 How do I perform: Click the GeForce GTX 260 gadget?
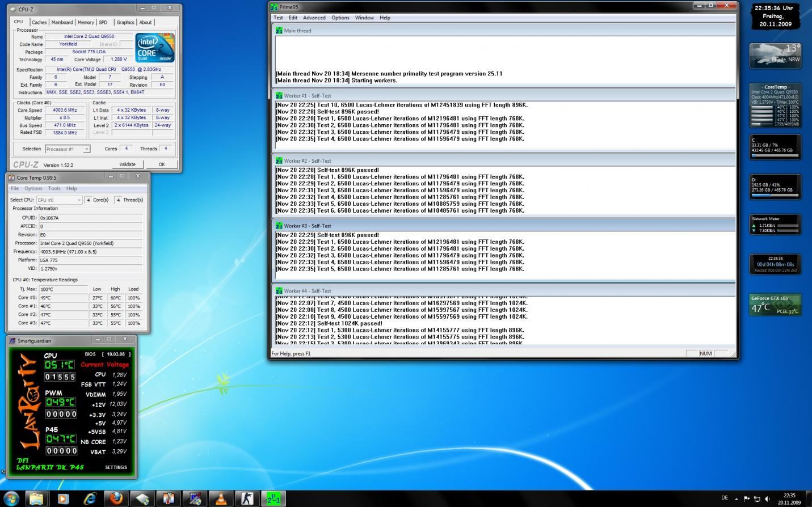point(775,305)
